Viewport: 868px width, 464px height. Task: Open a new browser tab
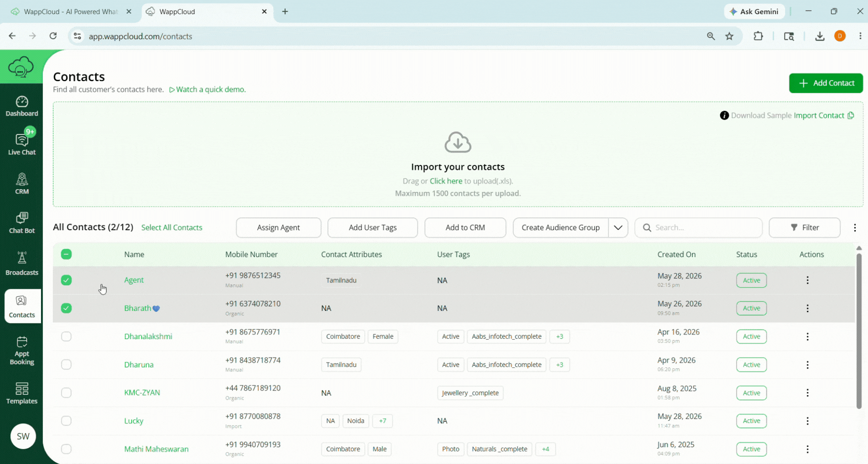click(285, 11)
